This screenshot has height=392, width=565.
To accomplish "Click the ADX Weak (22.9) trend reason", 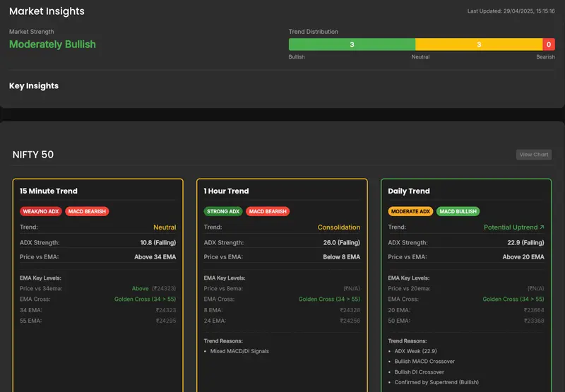I will click(x=415, y=351).
